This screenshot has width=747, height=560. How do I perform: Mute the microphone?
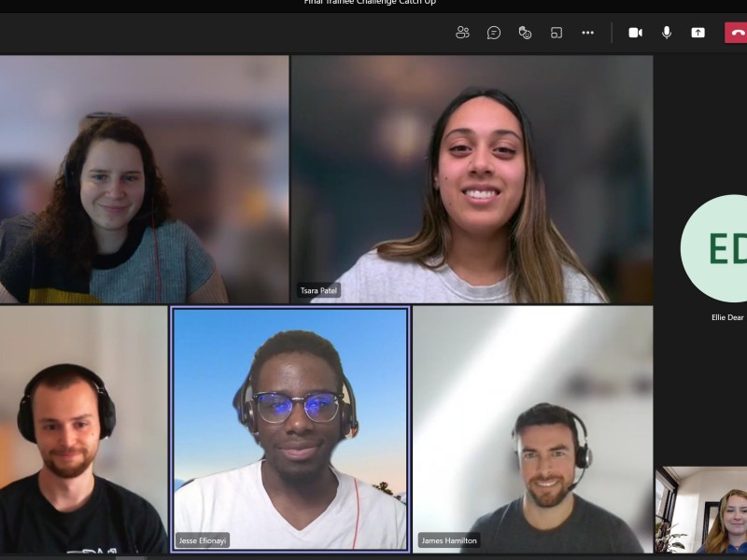click(667, 33)
